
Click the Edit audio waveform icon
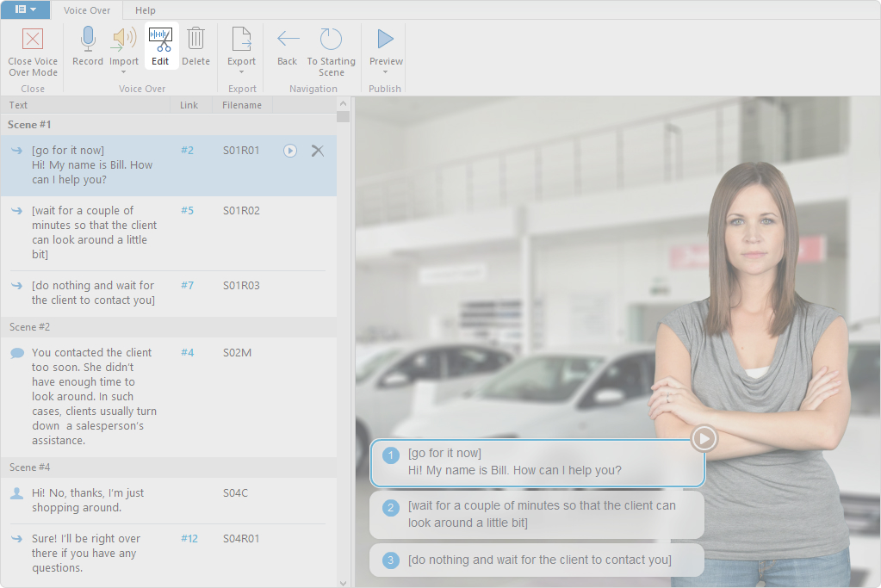click(x=160, y=40)
